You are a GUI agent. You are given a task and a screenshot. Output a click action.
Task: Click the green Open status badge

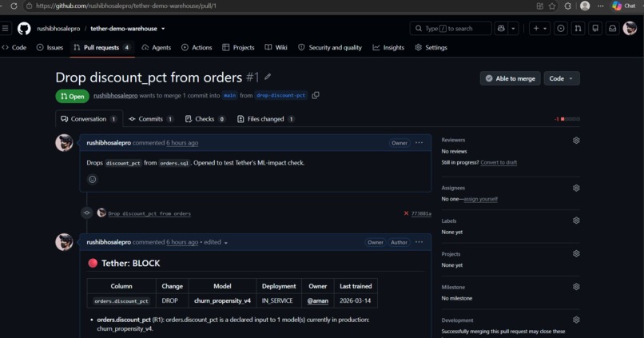pyautogui.click(x=72, y=96)
